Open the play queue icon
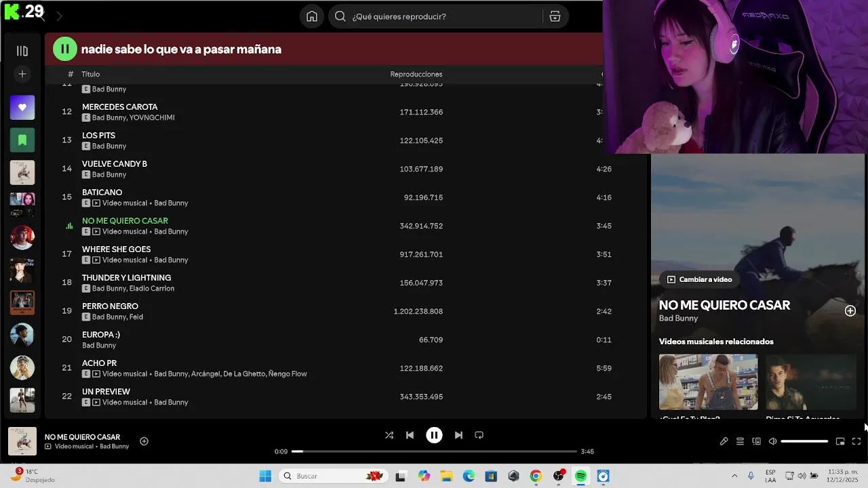Screen dimensions: 868x488 740,441
